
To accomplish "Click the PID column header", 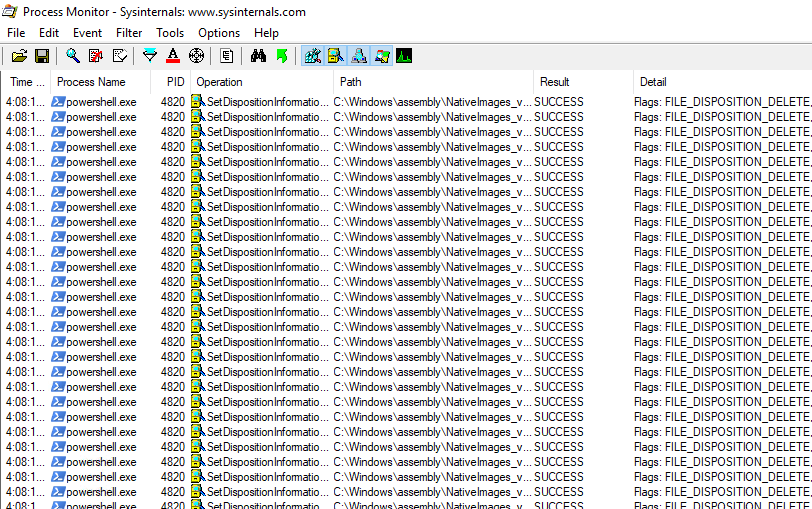I will click(171, 82).
